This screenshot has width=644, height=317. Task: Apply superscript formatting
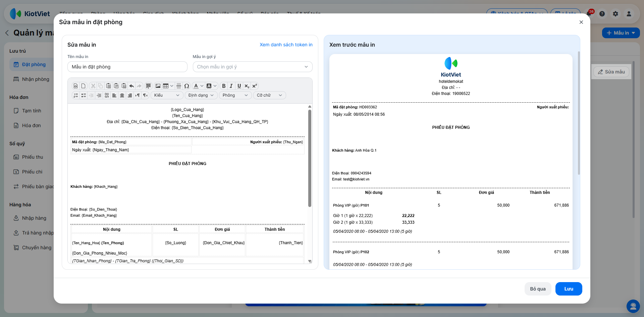coord(255,86)
